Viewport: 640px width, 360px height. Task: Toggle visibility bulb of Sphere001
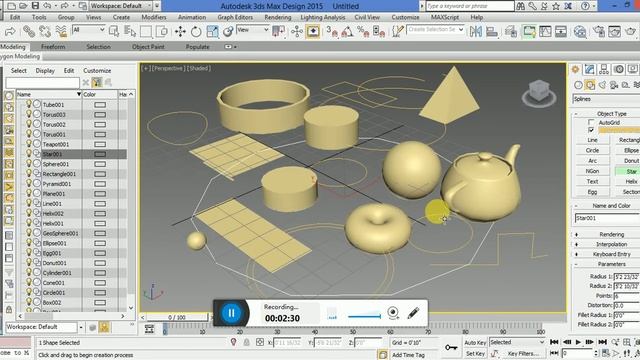coord(29,163)
